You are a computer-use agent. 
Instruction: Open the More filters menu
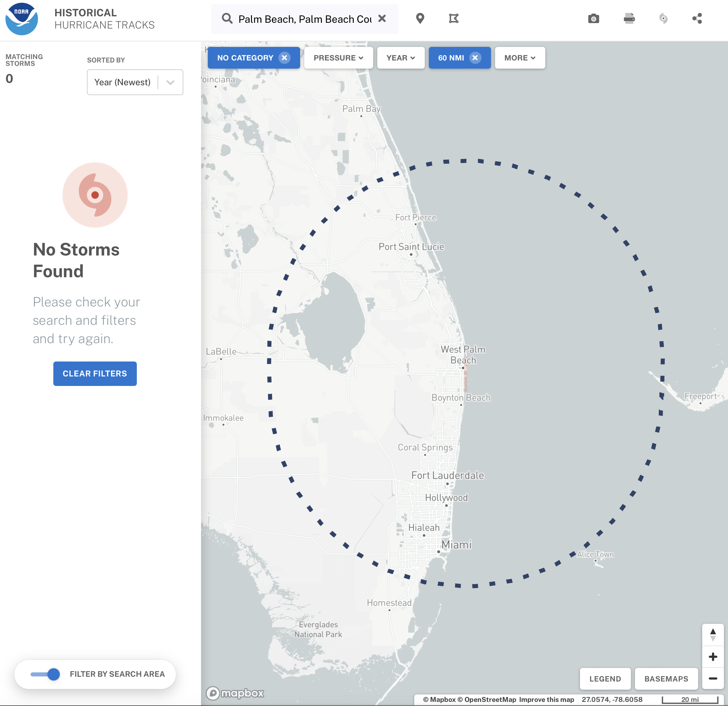[x=520, y=58]
